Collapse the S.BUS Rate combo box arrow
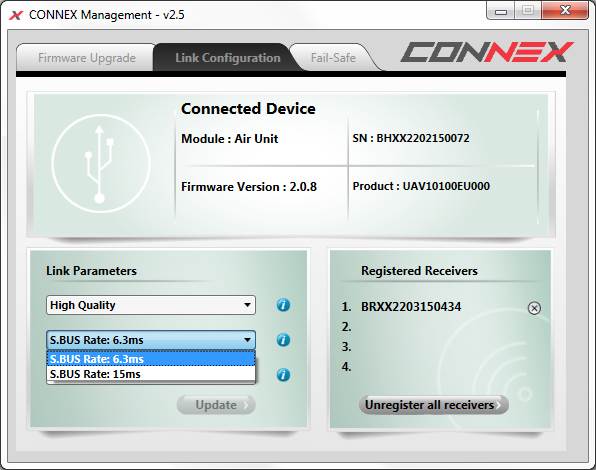Viewport: 596px width, 470px height. [x=247, y=340]
